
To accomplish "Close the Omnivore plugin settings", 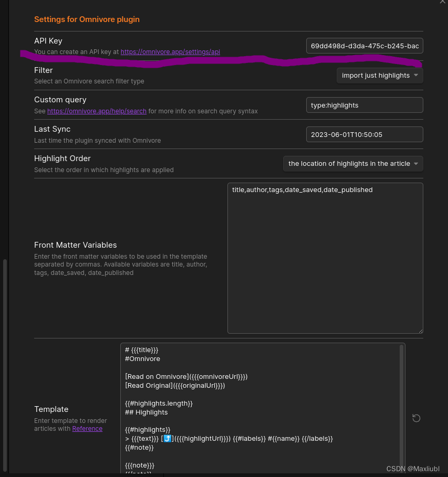I will pyautogui.click(x=443, y=3).
